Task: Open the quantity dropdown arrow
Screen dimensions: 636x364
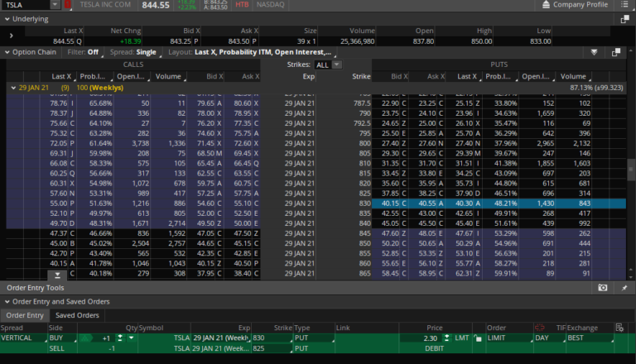Action: coord(131,338)
